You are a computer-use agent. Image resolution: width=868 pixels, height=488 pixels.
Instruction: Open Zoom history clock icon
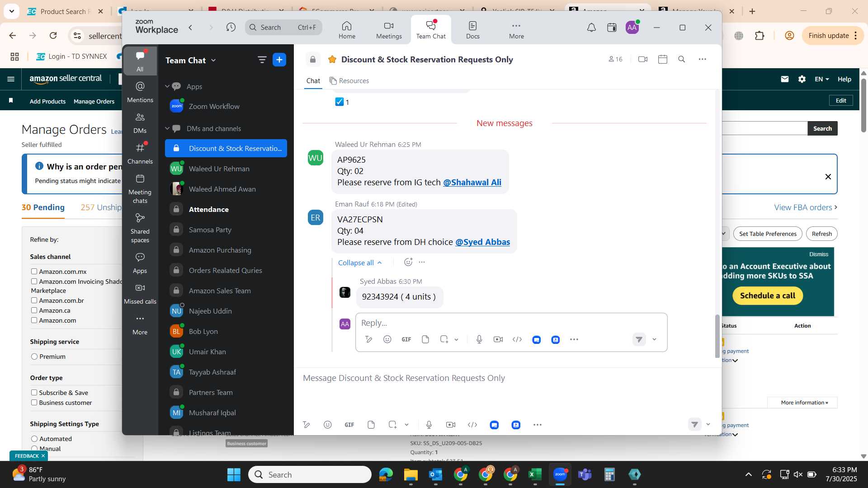(x=231, y=28)
